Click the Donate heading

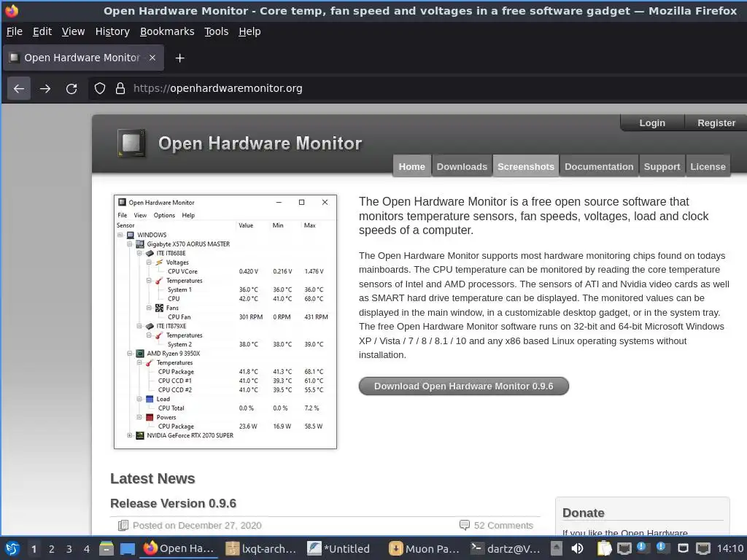point(583,513)
